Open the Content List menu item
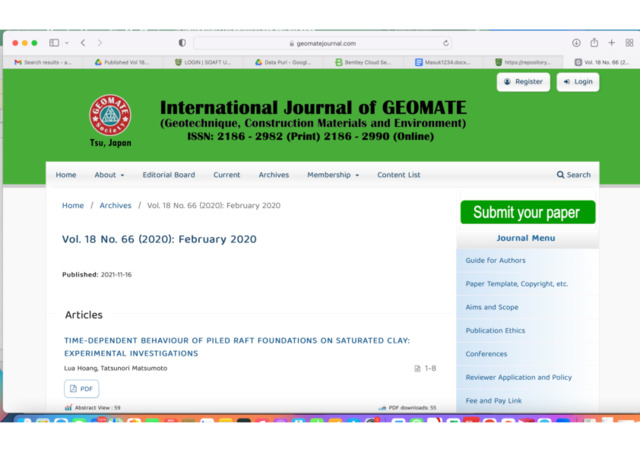 (x=398, y=175)
